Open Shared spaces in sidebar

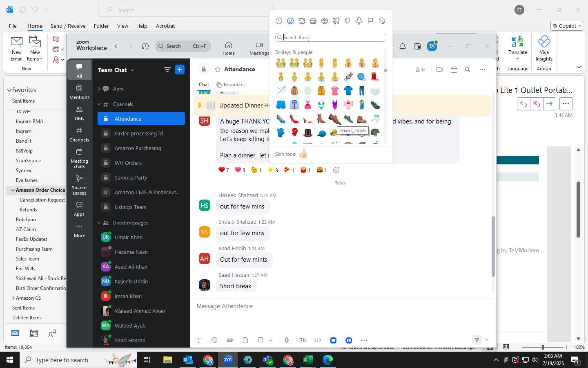[79, 185]
